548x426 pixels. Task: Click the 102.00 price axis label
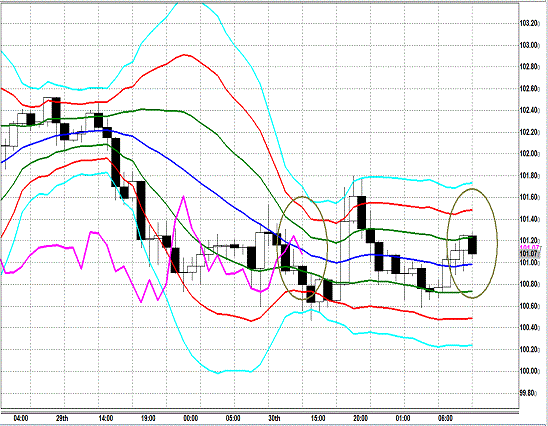click(530, 154)
